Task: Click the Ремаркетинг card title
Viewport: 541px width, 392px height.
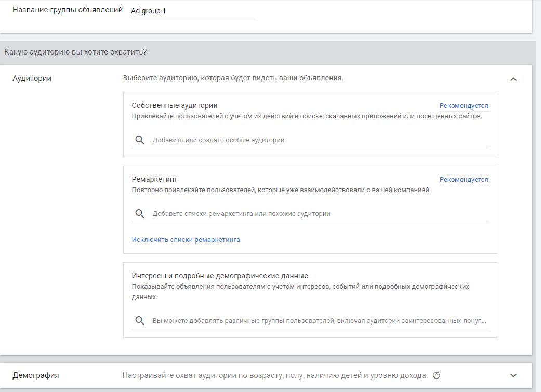Action: (x=154, y=179)
